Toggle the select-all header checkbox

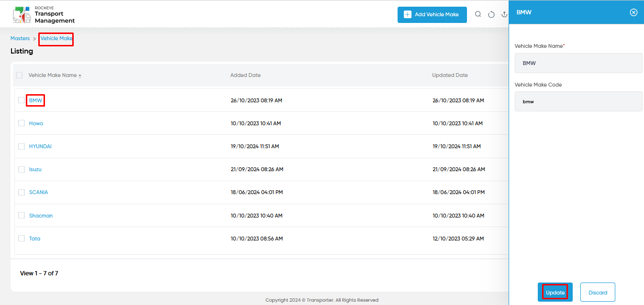click(x=19, y=75)
